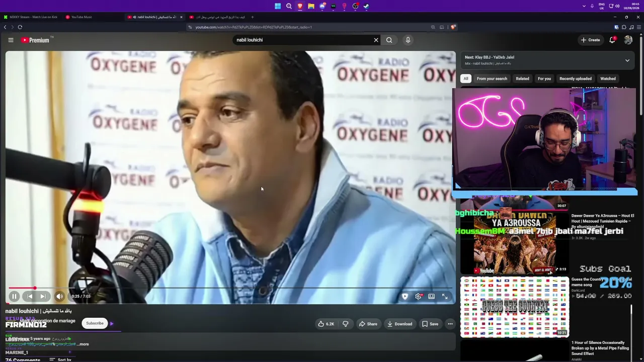Switch to the YouTube Music tab
Image resolution: width=644 pixels, height=362 pixels.
point(78,17)
